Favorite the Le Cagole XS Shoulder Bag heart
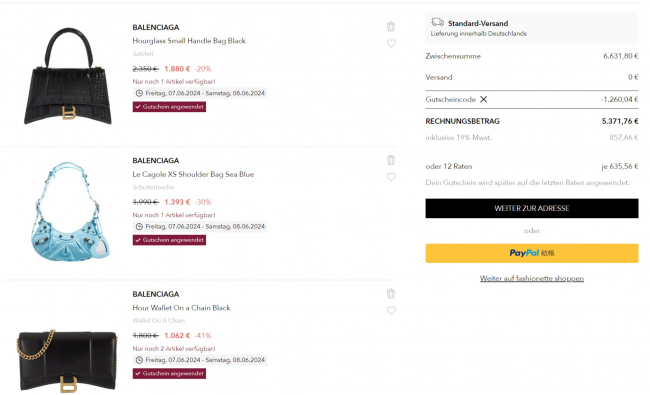650x395 pixels. click(x=391, y=177)
